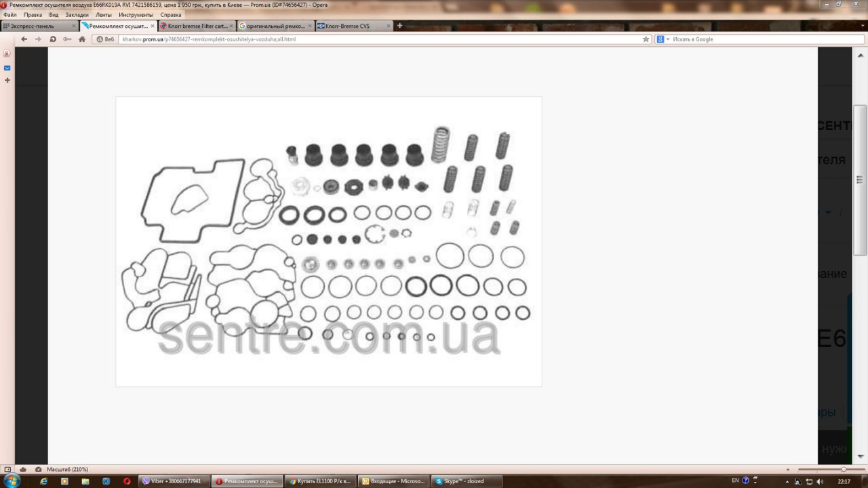Viewport: 868px width, 488px height.
Task: Toggle the sidebar panel button in status bar
Action: (7, 469)
